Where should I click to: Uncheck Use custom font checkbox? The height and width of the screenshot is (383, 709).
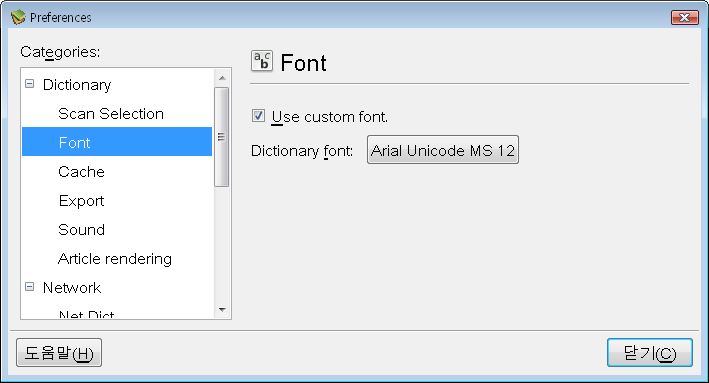pos(258,116)
